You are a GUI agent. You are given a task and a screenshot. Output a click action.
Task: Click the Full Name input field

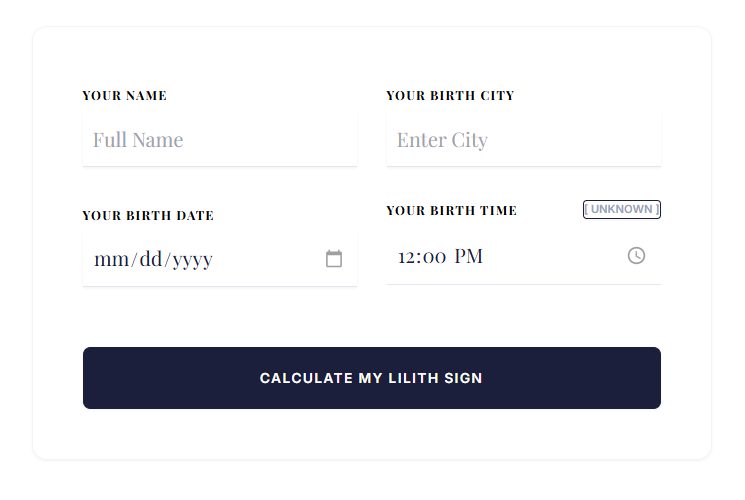[x=220, y=140]
